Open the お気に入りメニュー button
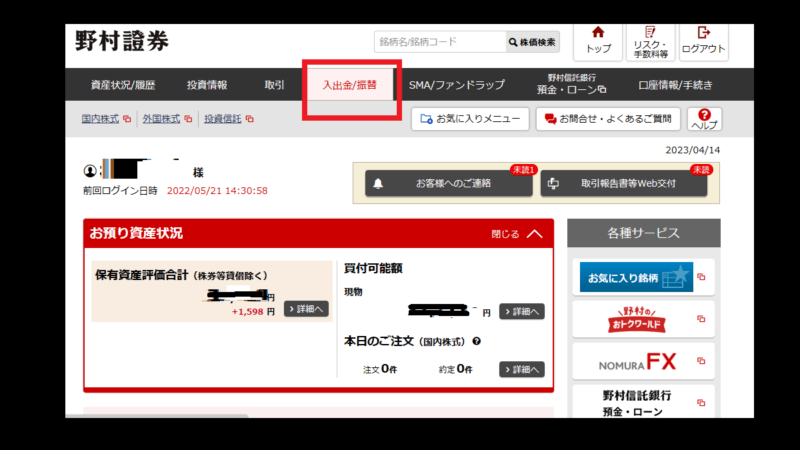This screenshot has width=800, height=450. pos(470,119)
